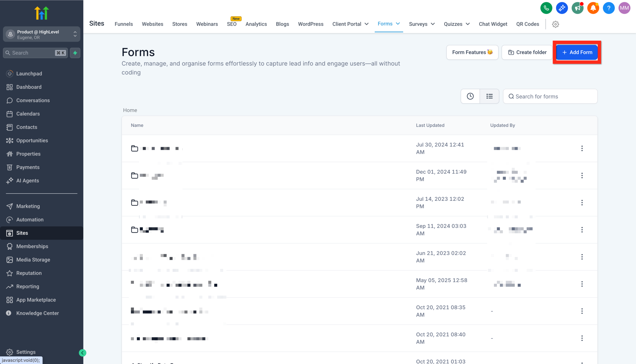Open AI Agents from the sidebar
The height and width of the screenshot is (364, 636).
coord(28,180)
